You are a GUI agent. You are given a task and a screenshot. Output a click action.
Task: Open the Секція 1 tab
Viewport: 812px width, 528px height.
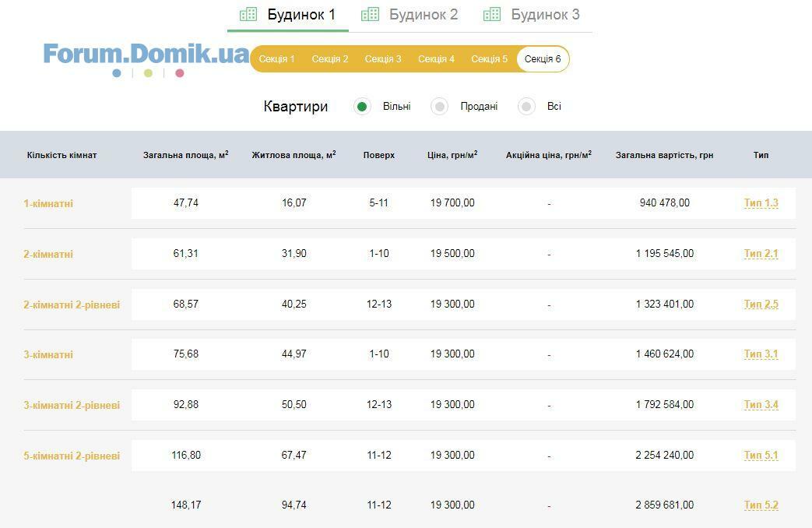(x=276, y=59)
